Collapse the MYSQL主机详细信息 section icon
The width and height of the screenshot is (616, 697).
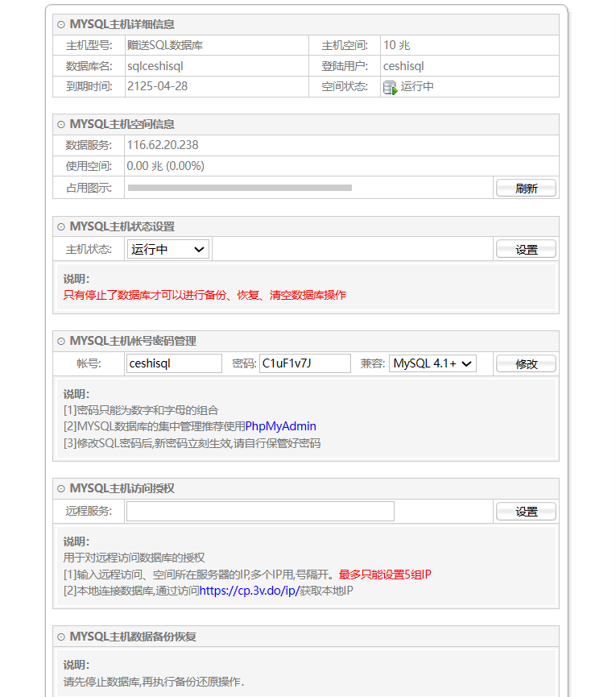[x=61, y=25]
